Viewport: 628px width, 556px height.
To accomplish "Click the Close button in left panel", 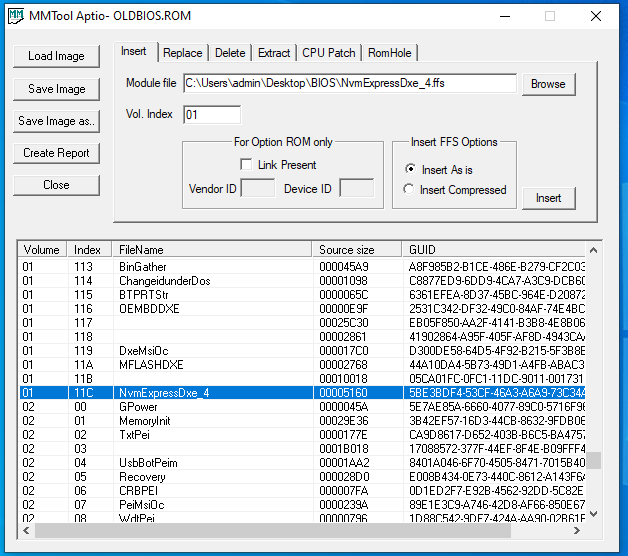I will point(56,185).
